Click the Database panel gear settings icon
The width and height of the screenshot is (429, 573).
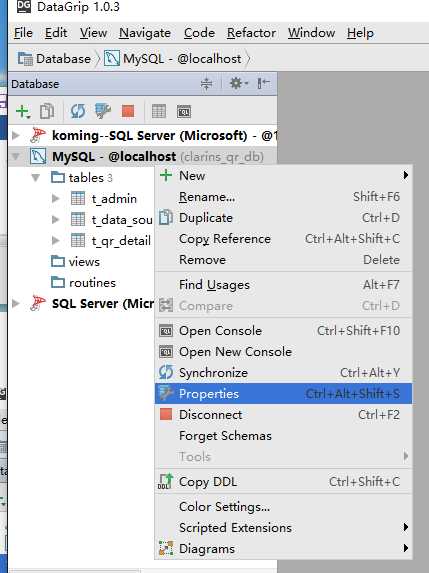pyautogui.click(x=238, y=83)
